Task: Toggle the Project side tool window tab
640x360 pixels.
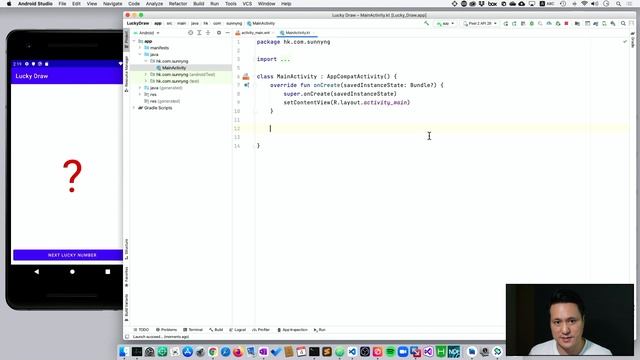Action: tap(127, 40)
